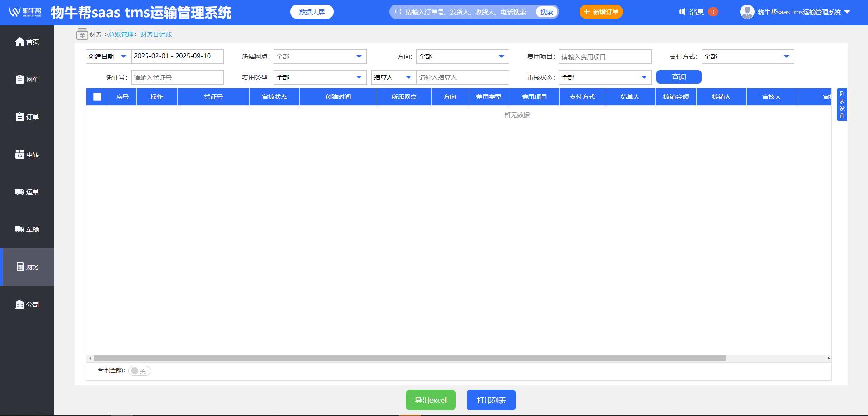Screen dimensions: 868x416
Task: Click the 物牛帮 logo in top-left corner
Action: 25,12
